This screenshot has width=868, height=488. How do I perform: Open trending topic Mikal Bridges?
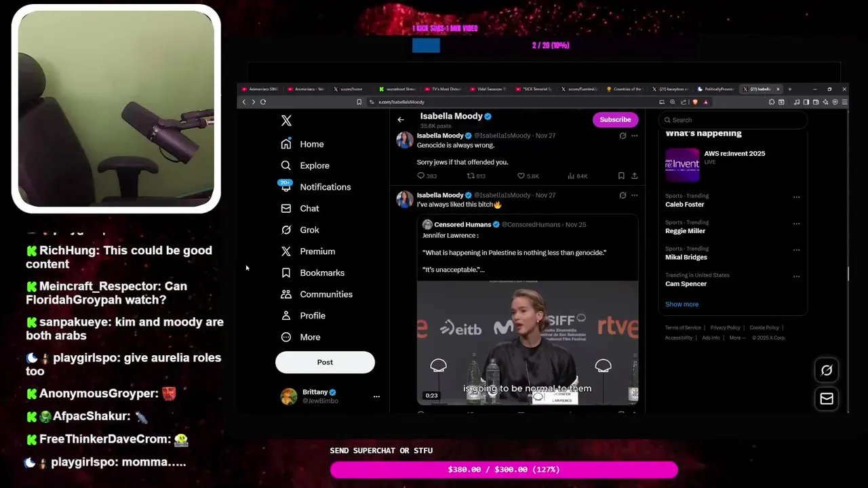tap(686, 258)
